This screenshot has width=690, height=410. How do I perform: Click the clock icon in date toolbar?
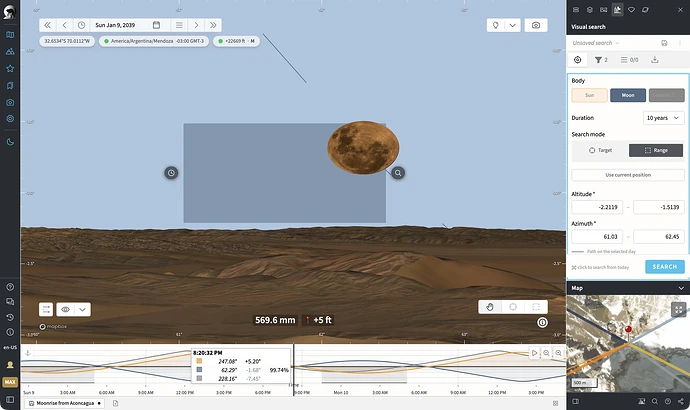click(x=81, y=25)
